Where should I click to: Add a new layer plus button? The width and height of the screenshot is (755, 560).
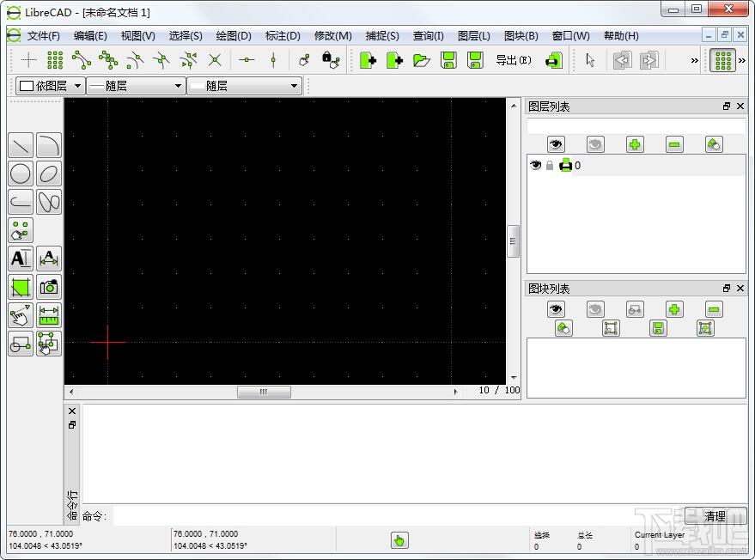tap(635, 144)
